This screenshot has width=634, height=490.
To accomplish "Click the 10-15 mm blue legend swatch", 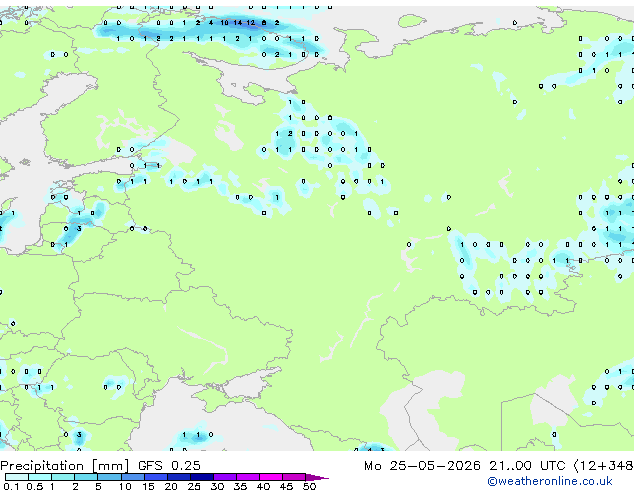I will click(133, 477).
